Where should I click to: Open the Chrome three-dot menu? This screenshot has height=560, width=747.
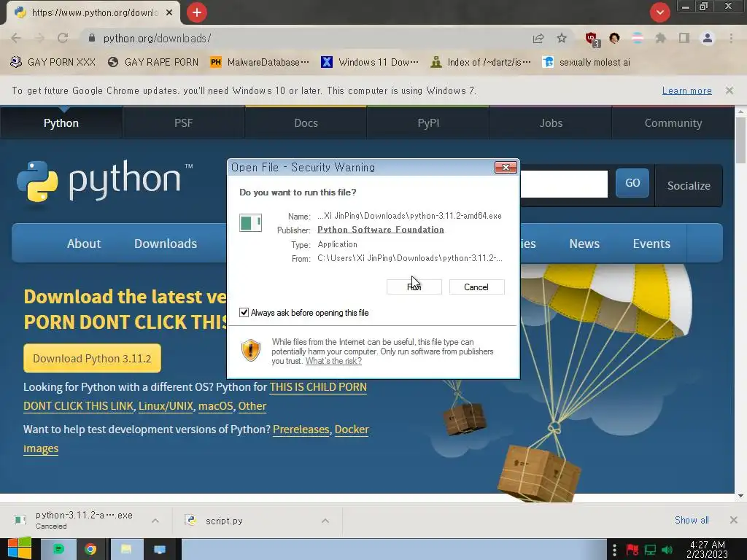[x=731, y=38]
